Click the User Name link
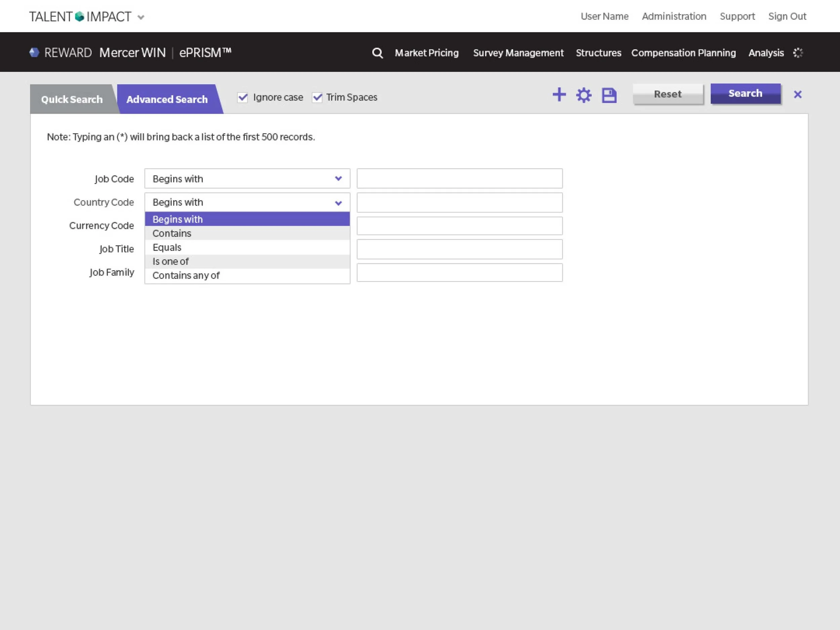The width and height of the screenshot is (840, 630). (x=604, y=16)
